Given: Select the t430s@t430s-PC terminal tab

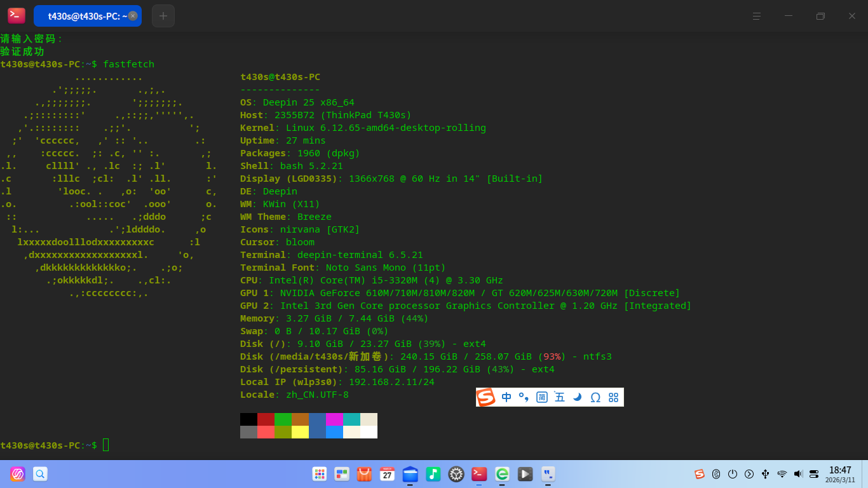Looking at the screenshot, I should [x=83, y=16].
